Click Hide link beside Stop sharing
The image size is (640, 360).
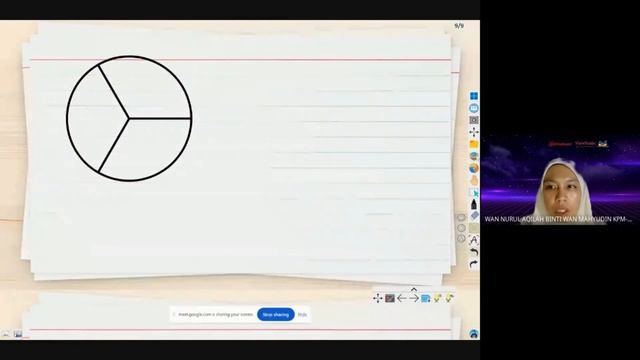302,315
